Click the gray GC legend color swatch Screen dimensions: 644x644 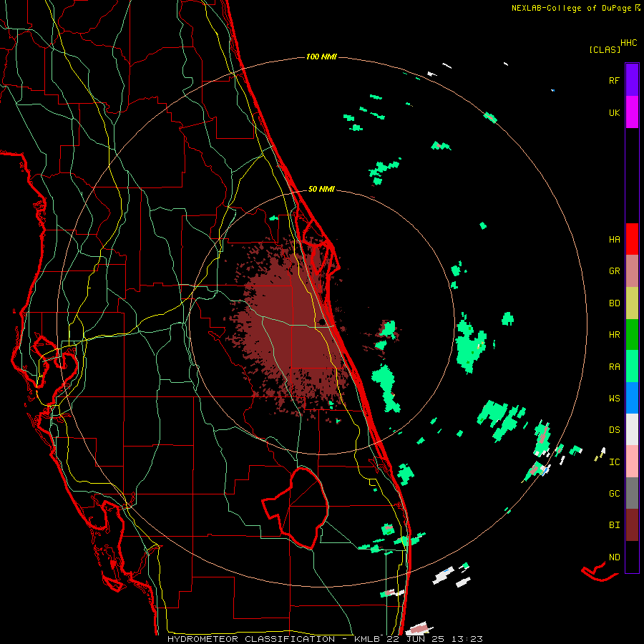point(632,493)
